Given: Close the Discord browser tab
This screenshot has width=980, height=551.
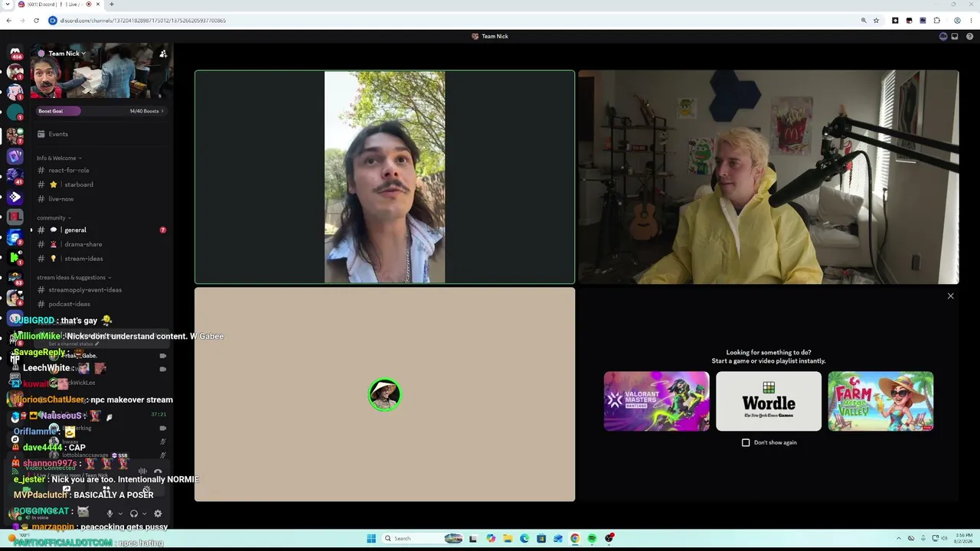Looking at the screenshot, I should 98,5.
